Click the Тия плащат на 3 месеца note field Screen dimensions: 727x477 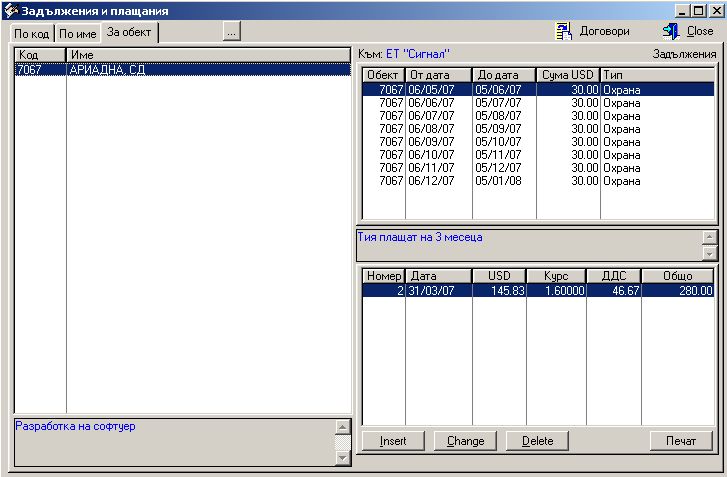pos(529,245)
